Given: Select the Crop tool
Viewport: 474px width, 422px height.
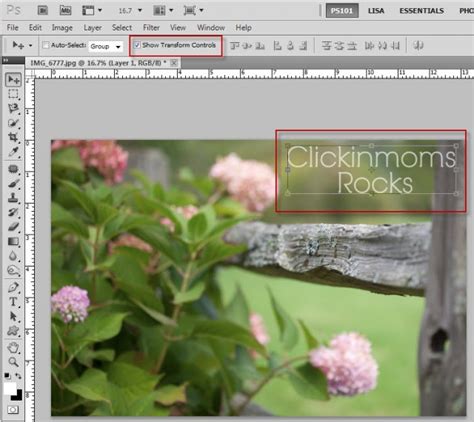Looking at the screenshot, I should (13, 137).
